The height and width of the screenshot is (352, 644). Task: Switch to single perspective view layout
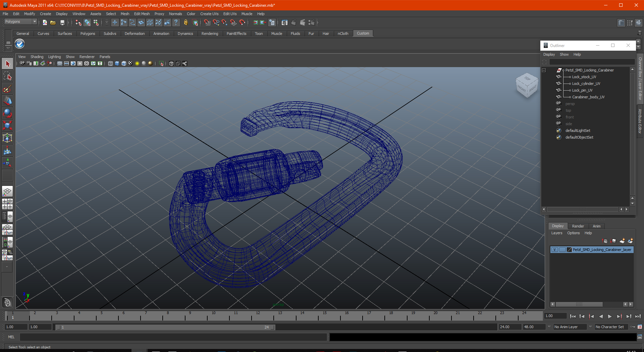click(7, 192)
